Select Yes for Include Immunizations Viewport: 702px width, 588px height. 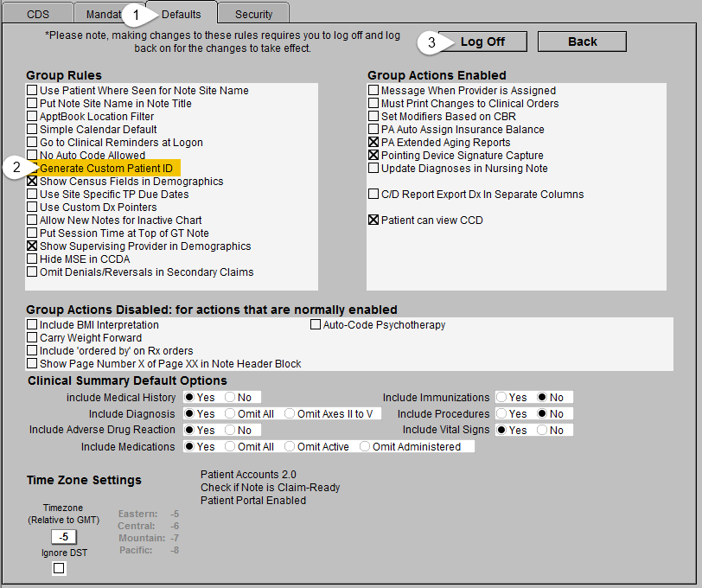point(501,398)
